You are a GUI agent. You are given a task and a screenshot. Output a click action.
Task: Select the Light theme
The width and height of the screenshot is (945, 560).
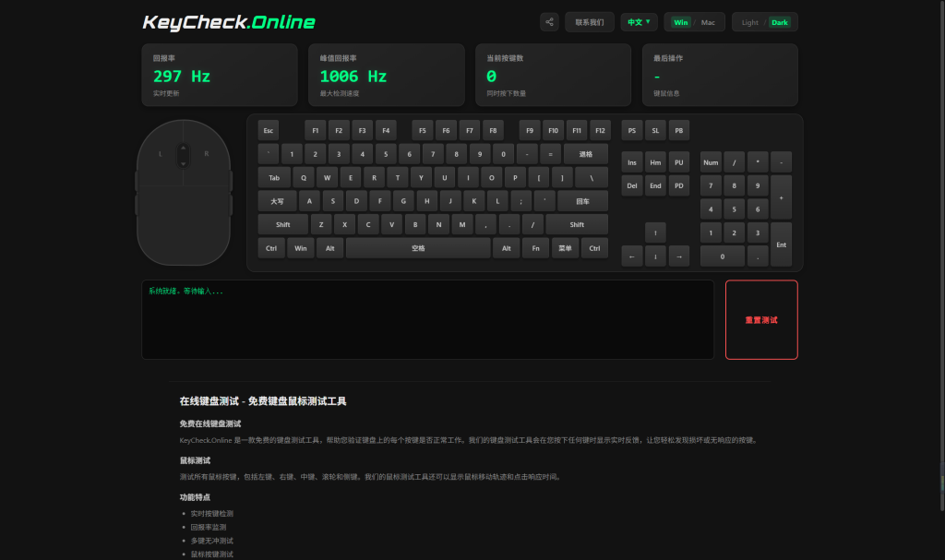click(749, 22)
